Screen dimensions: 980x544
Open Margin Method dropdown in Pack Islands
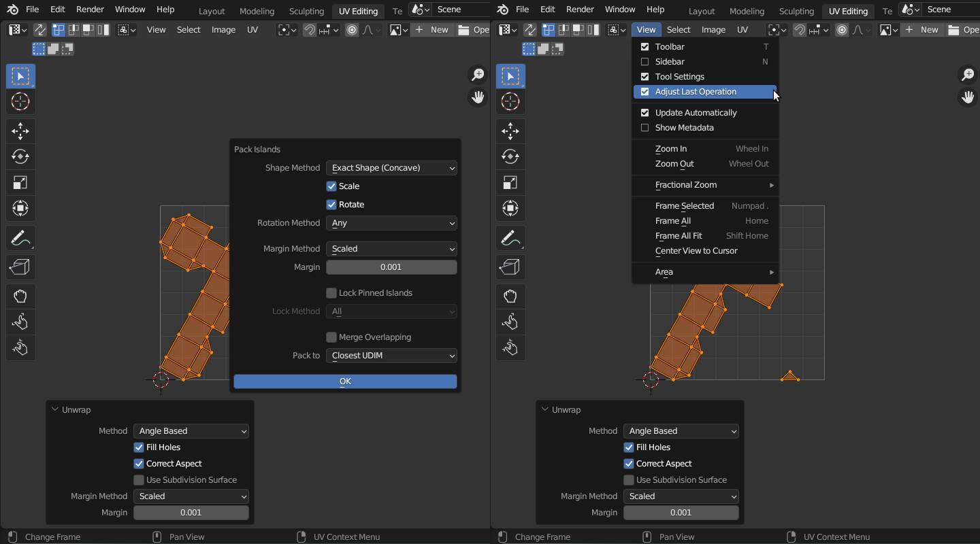(x=391, y=249)
